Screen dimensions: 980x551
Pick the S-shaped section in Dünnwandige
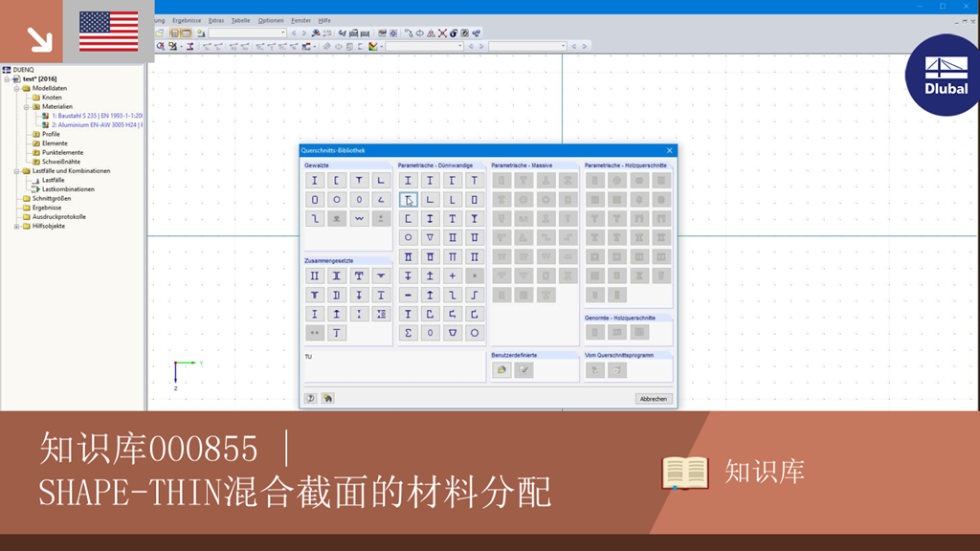[x=475, y=295]
